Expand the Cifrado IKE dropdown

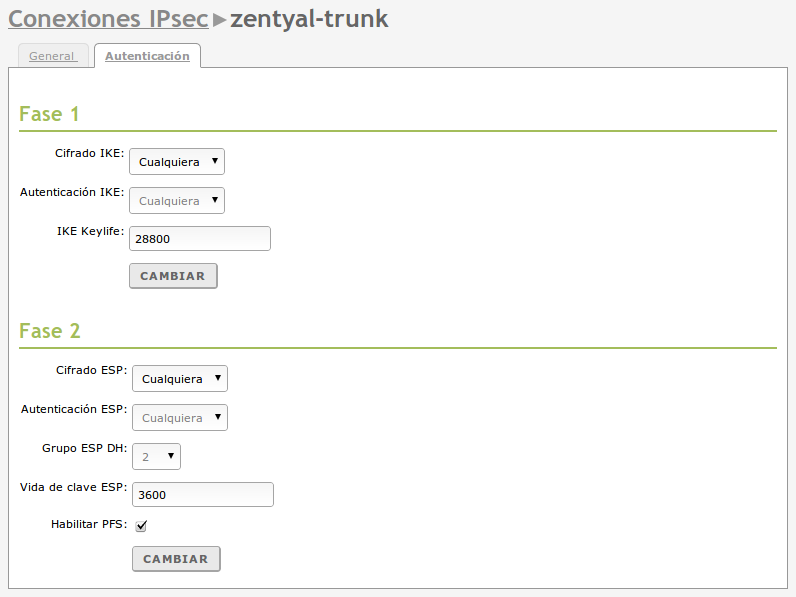tap(177, 162)
